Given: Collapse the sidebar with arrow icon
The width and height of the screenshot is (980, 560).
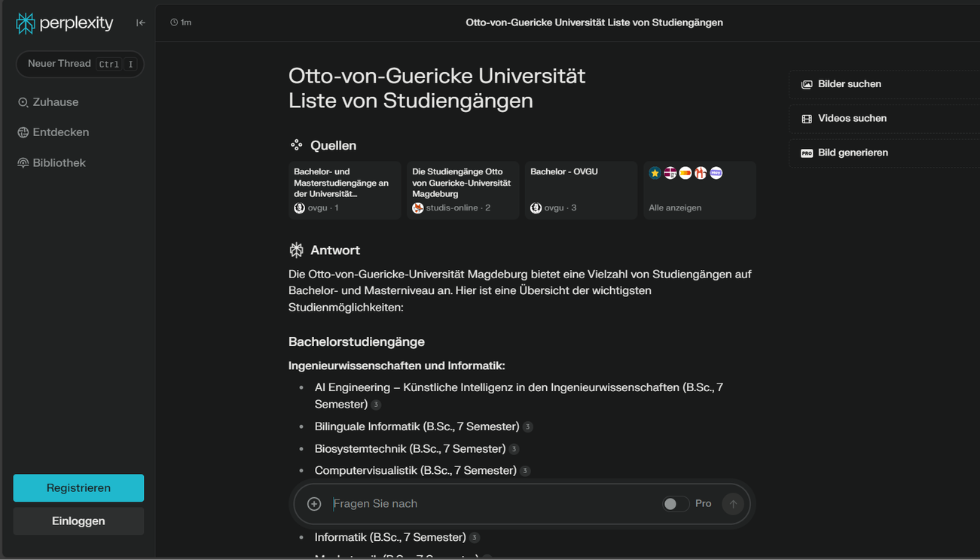Looking at the screenshot, I should 141,22.
